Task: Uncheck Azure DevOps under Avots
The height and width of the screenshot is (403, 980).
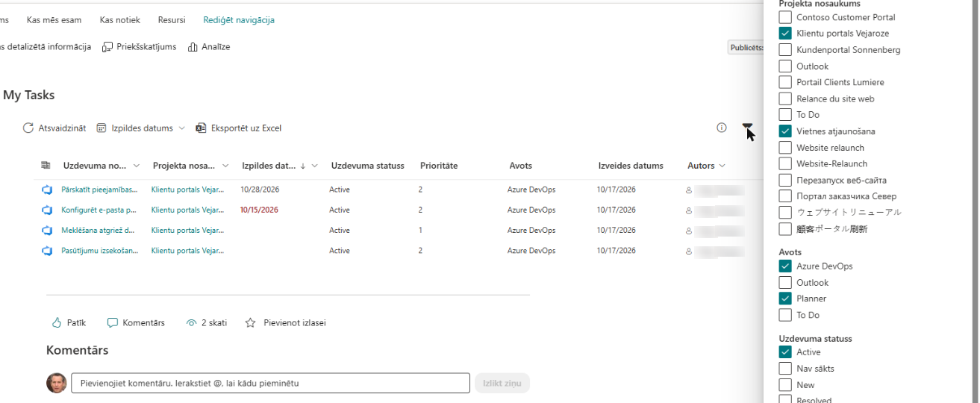Action: tap(785, 266)
